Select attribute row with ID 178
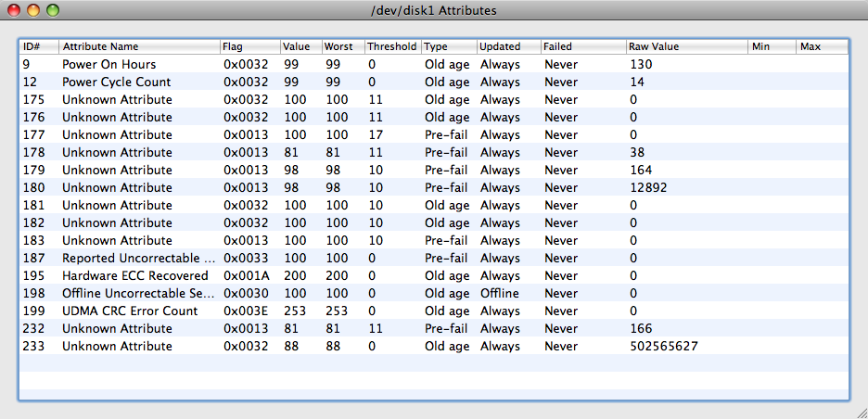 click(x=434, y=152)
